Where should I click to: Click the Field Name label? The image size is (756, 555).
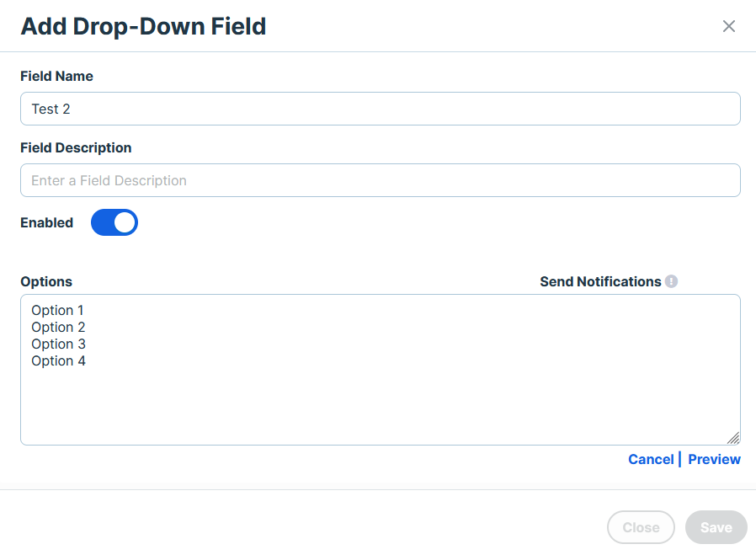[56, 76]
